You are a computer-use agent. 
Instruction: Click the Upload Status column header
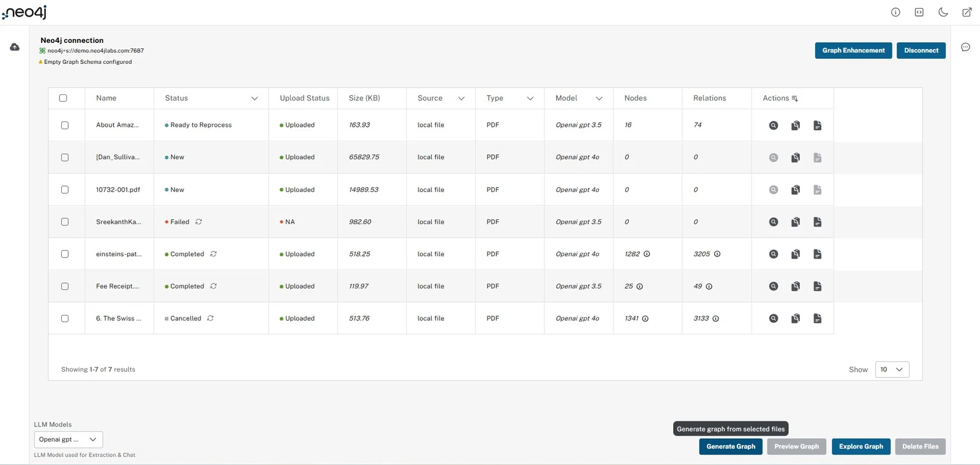click(x=304, y=98)
